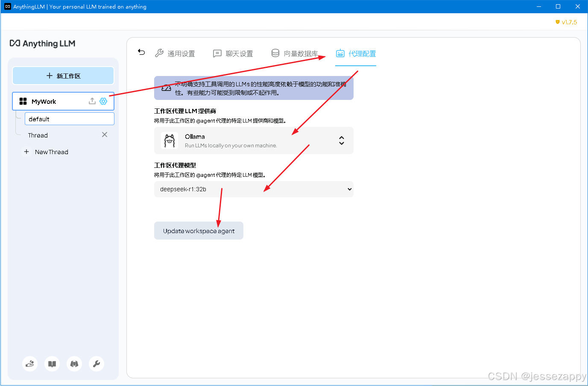This screenshot has height=386, width=588.
Task: Open the 向量数据库 tab
Action: tap(295, 53)
